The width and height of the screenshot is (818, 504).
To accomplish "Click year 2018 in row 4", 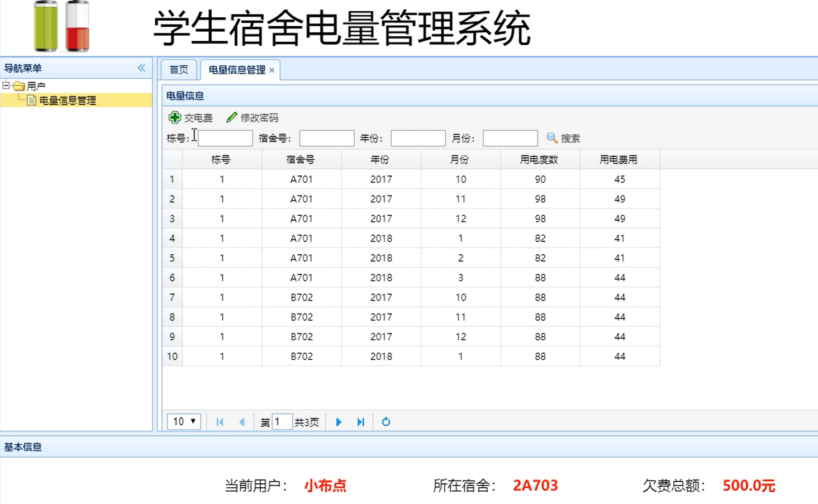I will coord(381,238).
